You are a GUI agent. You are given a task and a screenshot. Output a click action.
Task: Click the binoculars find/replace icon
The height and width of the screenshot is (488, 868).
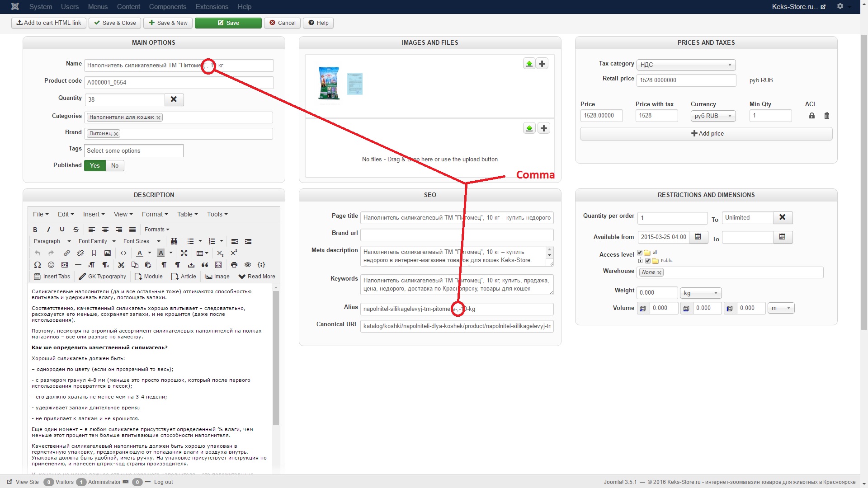pyautogui.click(x=174, y=241)
